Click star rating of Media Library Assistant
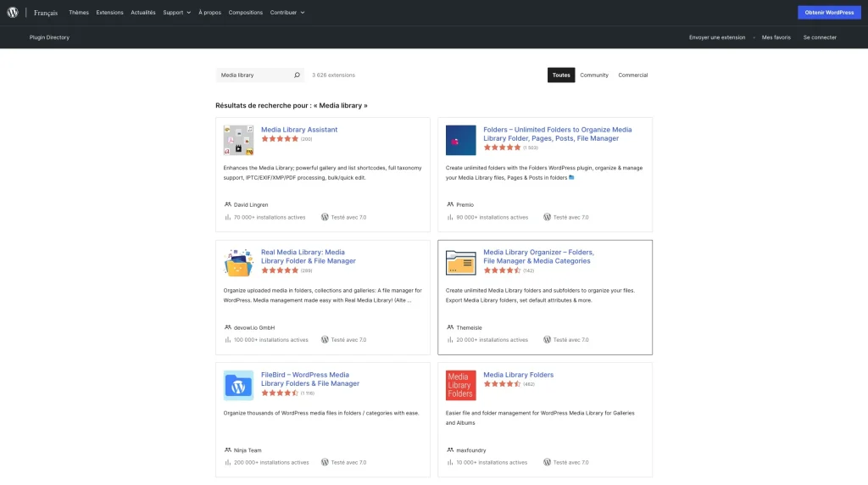 tap(280, 139)
